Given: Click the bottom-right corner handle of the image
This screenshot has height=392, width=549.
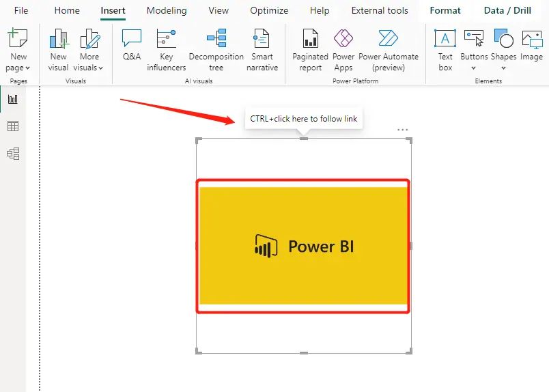Looking at the screenshot, I should (x=409, y=350).
